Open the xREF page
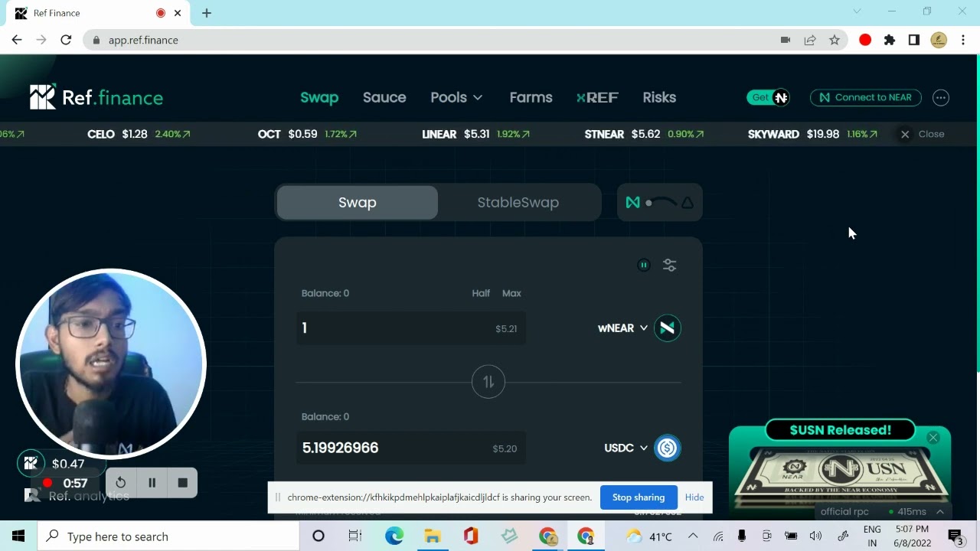The image size is (980, 551). tap(597, 97)
